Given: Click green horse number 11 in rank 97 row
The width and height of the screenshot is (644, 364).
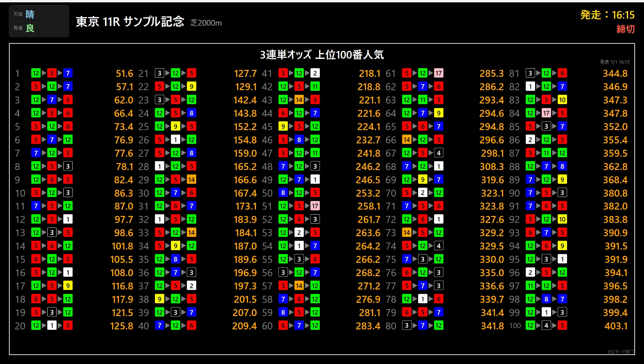Looking at the screenshot, I should [x=530, y=285].
